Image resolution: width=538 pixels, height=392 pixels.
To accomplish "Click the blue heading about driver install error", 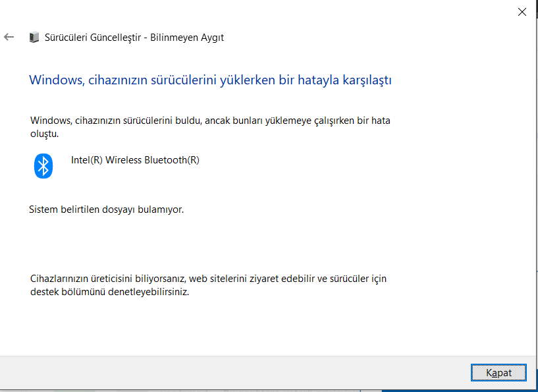I will pos(210,80).
